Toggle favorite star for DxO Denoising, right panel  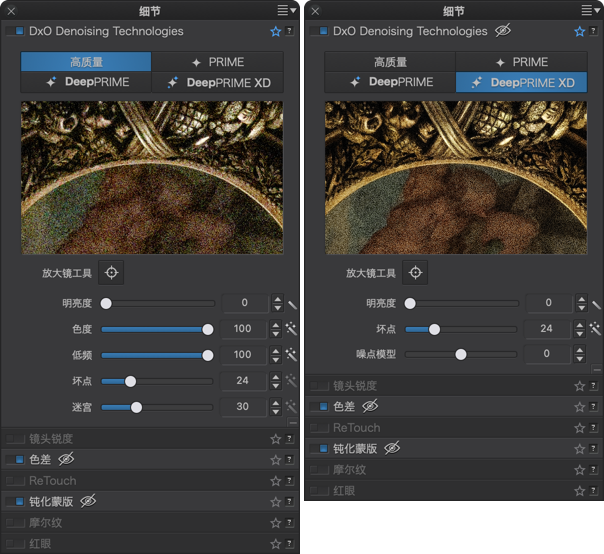point(579,31)
